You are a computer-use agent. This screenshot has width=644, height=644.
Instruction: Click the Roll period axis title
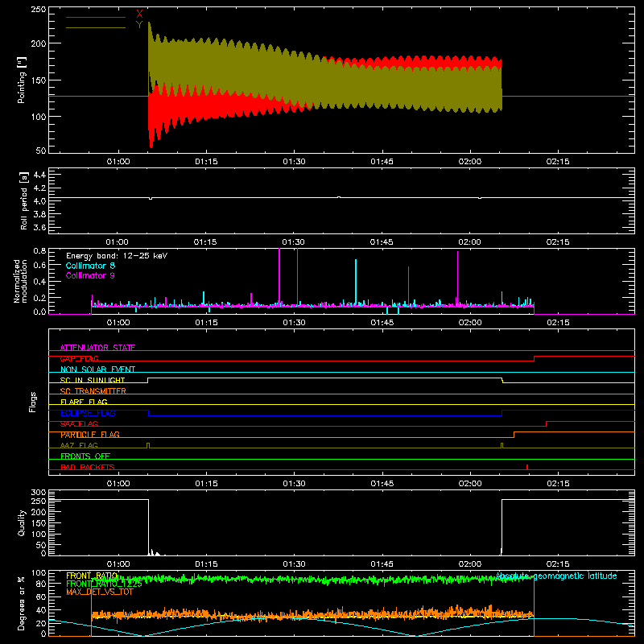(x=24, y=200)
